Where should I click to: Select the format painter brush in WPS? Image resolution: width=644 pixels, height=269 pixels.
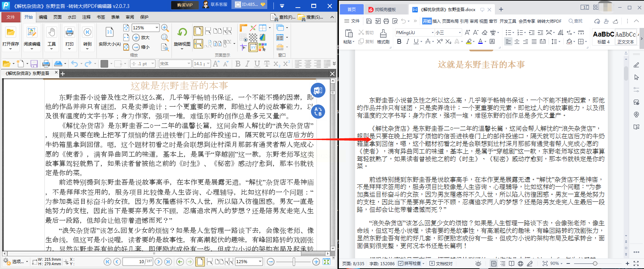[383, 36]
